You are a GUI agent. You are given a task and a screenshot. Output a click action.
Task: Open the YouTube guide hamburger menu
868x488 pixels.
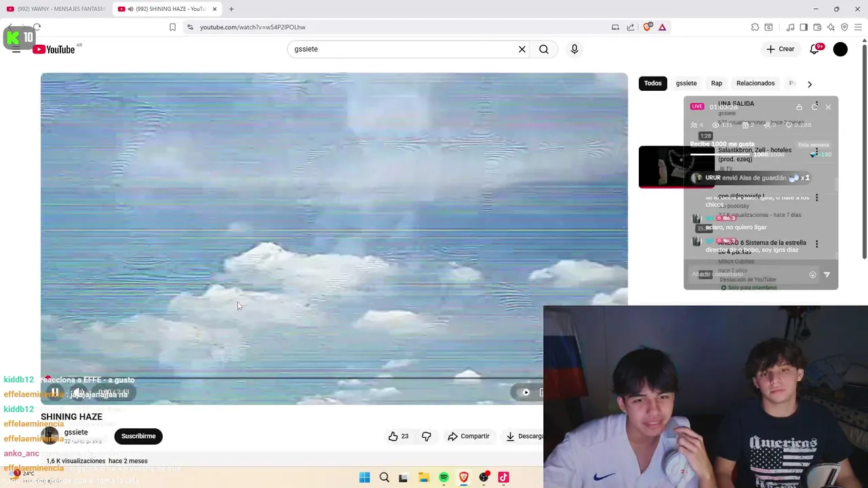16,49
